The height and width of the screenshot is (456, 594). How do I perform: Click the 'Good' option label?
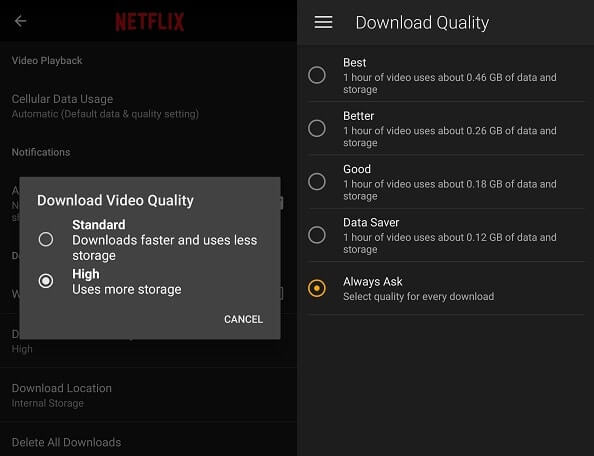tap(357, 169)
